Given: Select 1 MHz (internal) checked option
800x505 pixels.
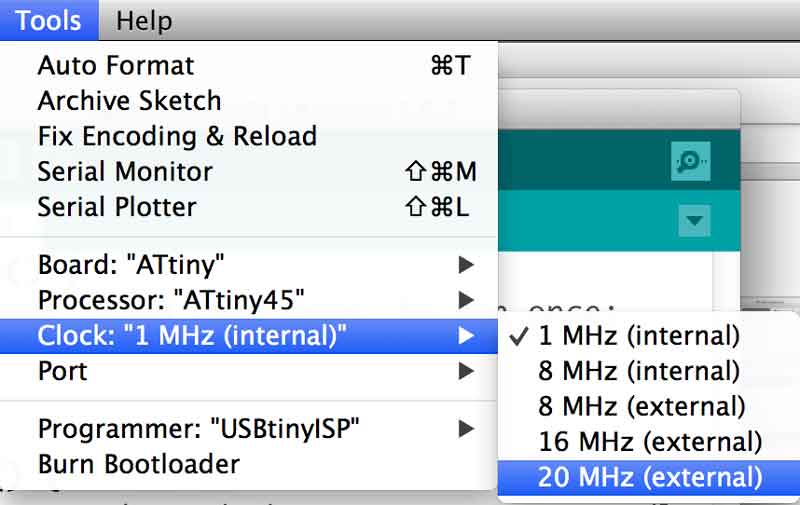Looking at the screenshot, I should tap(648, 336).
